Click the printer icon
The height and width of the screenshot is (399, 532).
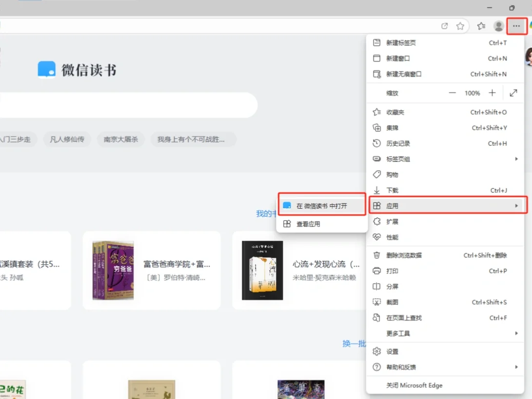click(x=376, y=271)
